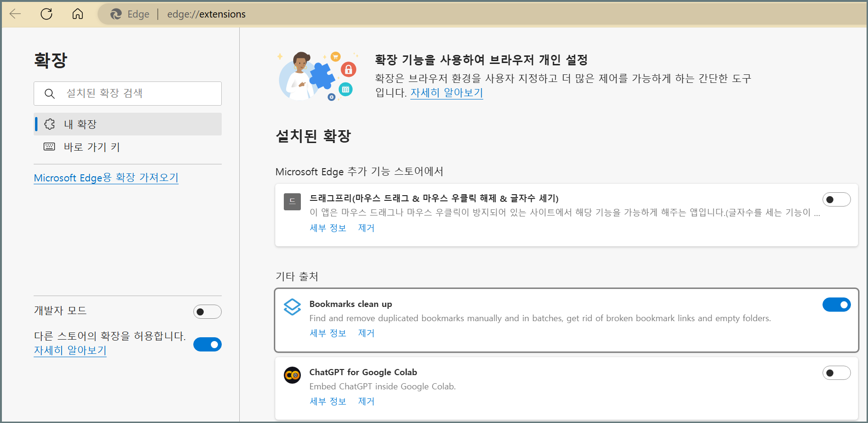Focus the 설치된 확장 검색 search field
Viewport: 868px width, 423px height.
point(128,93)
